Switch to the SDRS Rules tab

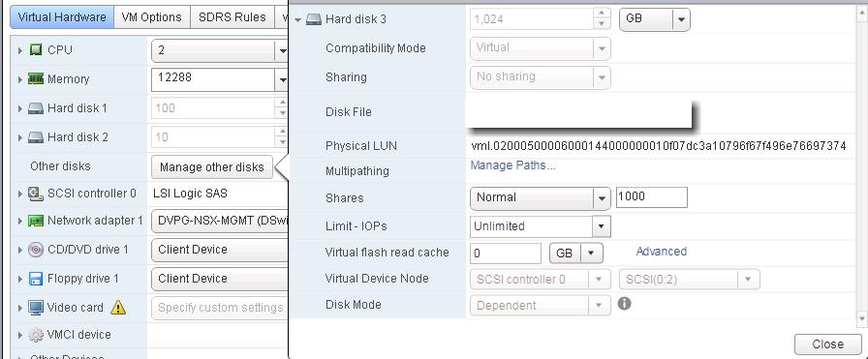point(232,17)
